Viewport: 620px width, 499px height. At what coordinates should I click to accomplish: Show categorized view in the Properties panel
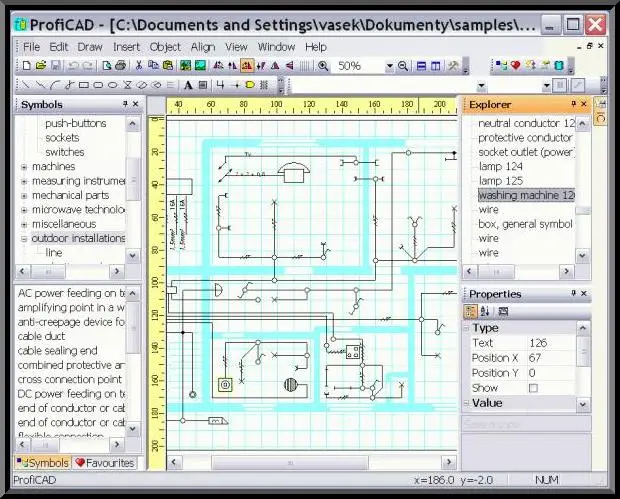pos(470,311)
